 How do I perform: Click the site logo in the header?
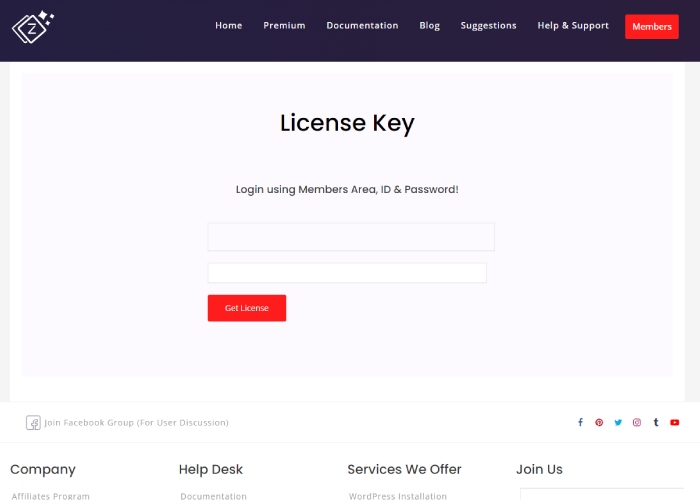tap(32, 26)
